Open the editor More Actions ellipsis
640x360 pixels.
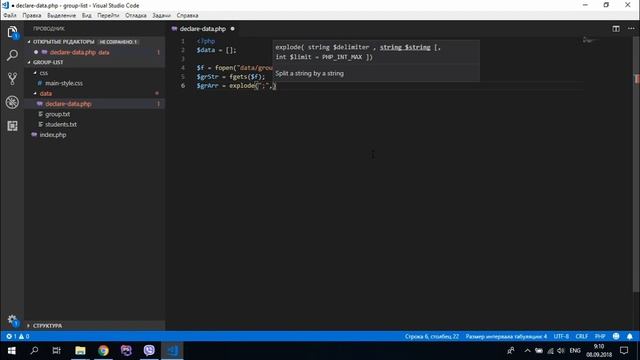coord(631,29)
